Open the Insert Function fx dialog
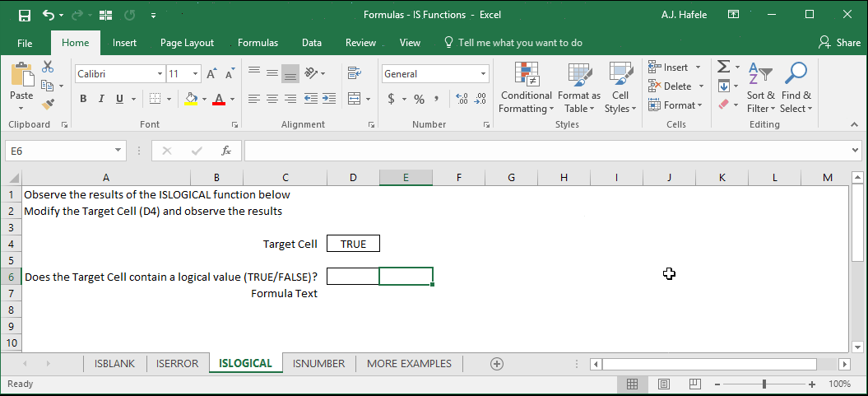This screenshot has height=396, width=868. [x=226, y=151]
